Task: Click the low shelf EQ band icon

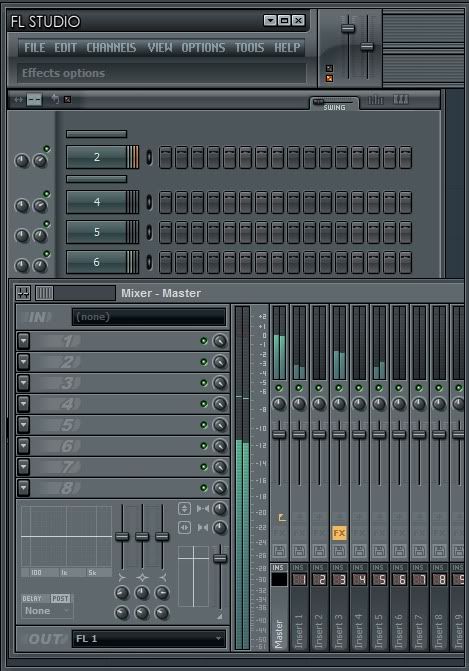Action: [x=122, y=578]
